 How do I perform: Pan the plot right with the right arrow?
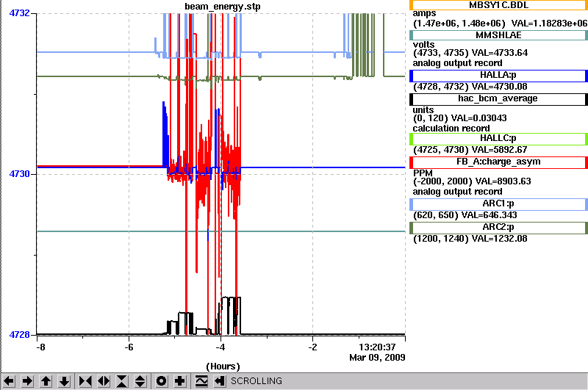pyautogui.click(x=27, y=381)
